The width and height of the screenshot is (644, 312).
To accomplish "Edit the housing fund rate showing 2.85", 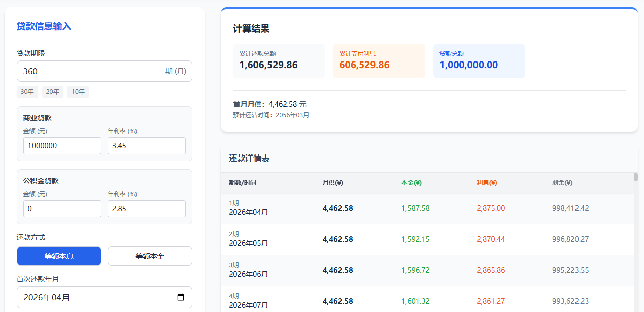I will (146, 209).
